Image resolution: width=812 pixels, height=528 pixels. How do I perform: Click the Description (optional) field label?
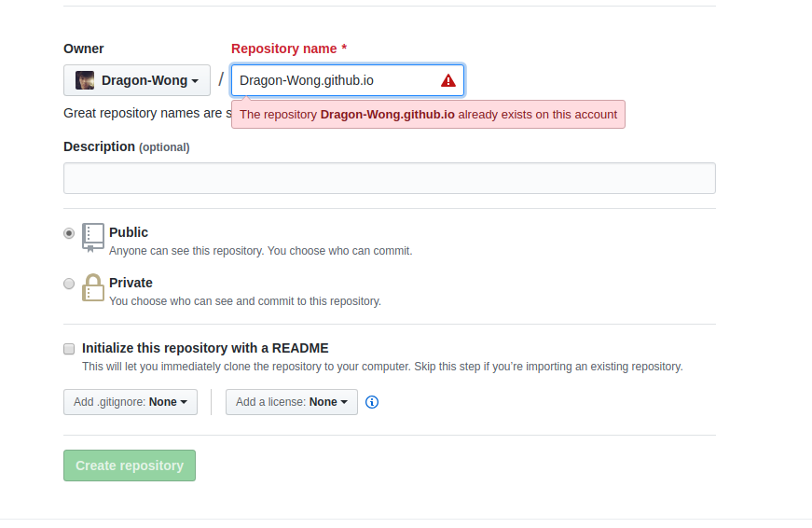click(x=126, y=146)
